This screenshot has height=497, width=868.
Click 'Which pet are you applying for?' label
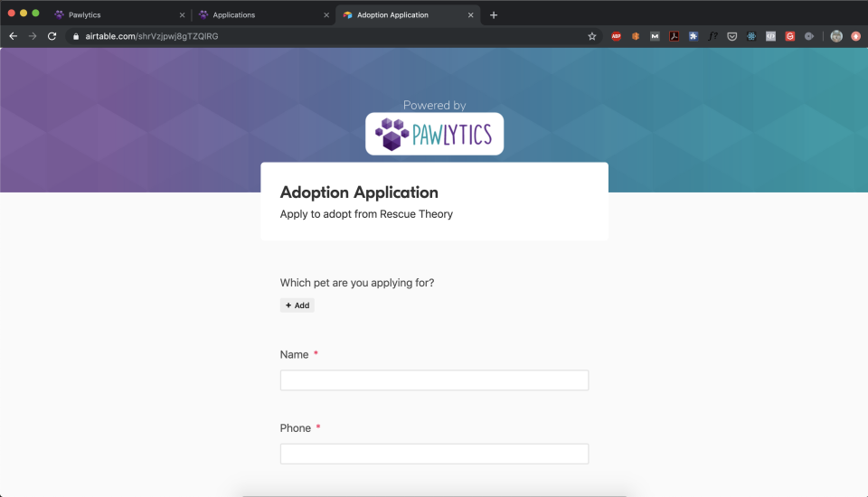tap(357, 283)
